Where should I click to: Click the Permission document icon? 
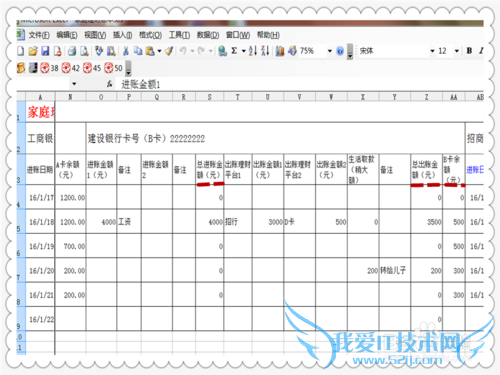(58, 51)
